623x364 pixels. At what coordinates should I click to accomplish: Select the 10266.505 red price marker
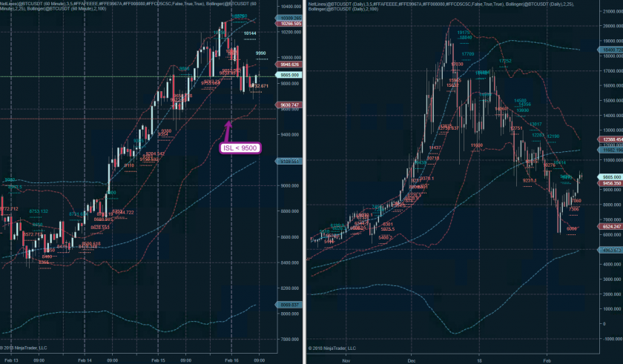[x=289, y=24]
